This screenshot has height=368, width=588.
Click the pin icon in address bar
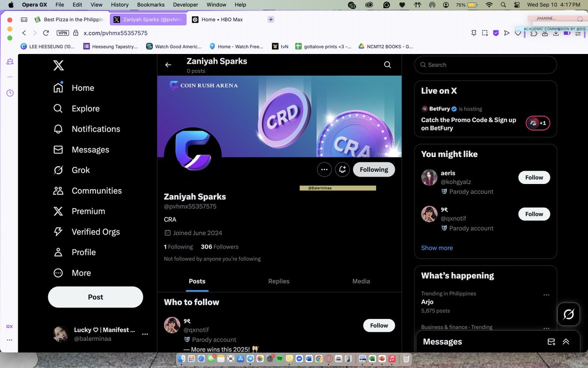[474, 33]
